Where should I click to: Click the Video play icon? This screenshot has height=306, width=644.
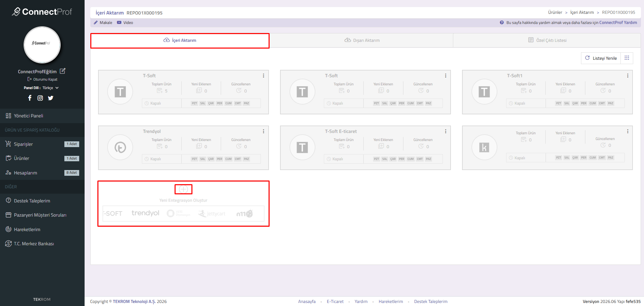point(119,23)
